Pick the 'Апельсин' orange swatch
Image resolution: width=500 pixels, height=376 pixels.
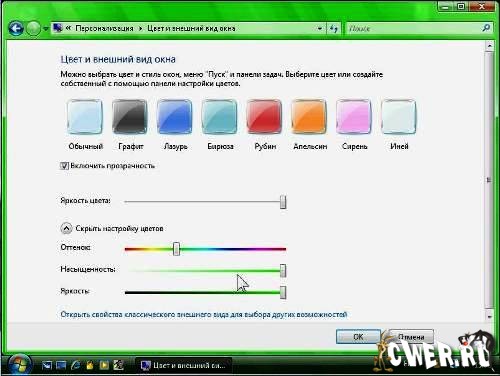[x=309, y=117]
